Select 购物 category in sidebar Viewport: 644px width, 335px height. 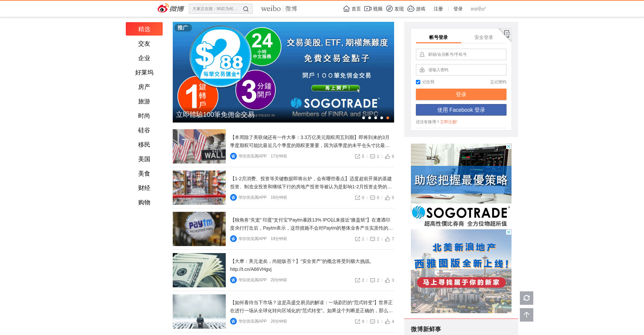(x=144, y=202)
